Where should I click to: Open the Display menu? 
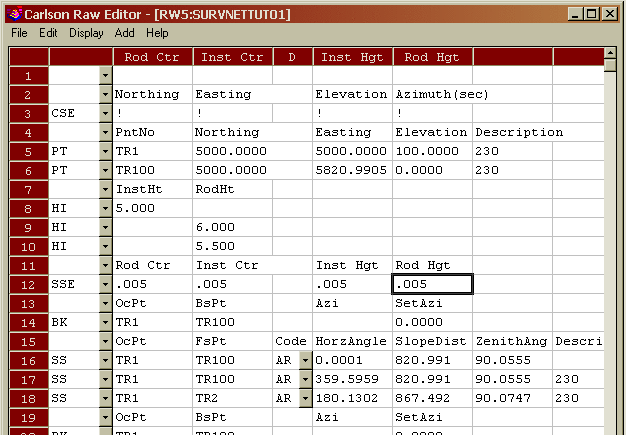(86, 33)
